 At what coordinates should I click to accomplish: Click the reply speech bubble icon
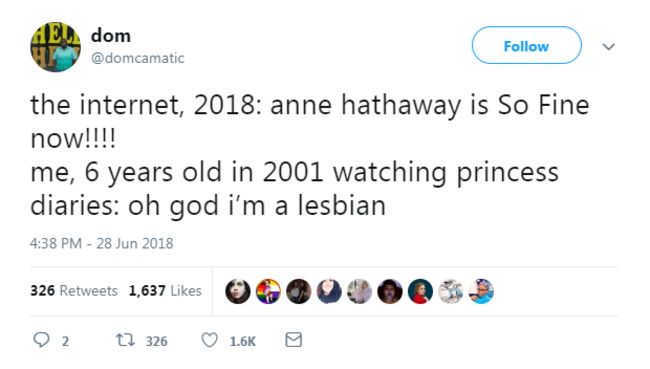tap(41, 340)
